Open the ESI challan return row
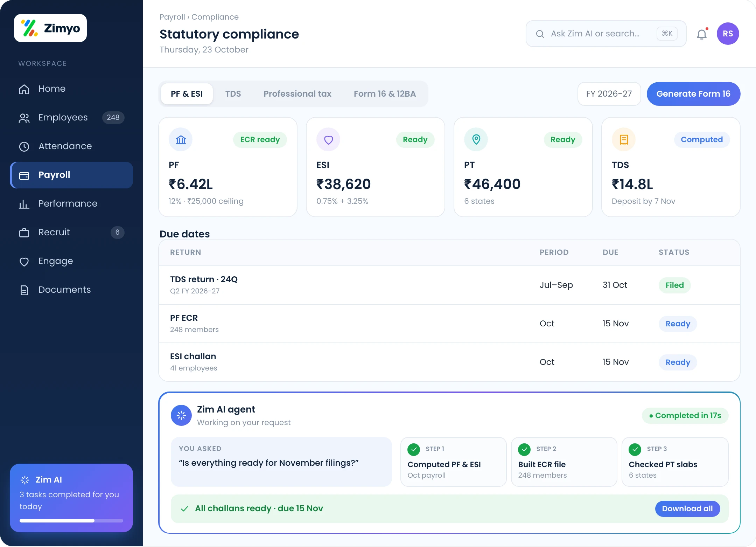The height and width of the screenshot is (547, 756). (x=449, y=362)
